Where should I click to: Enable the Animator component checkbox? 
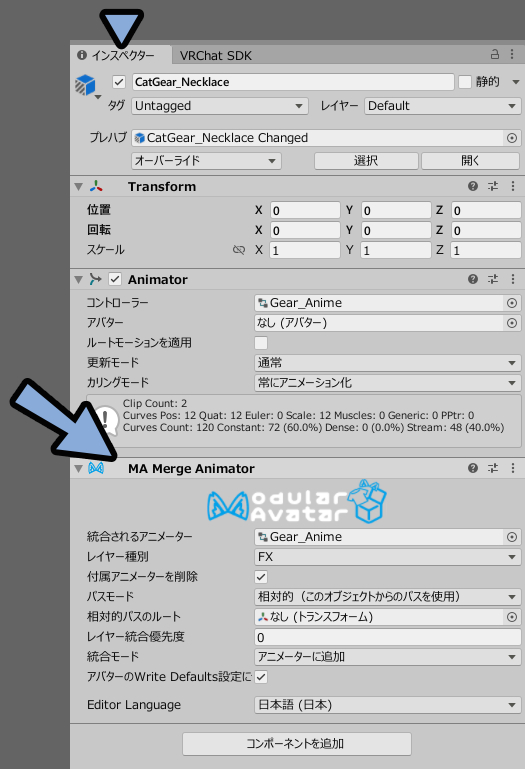[115, 280]
